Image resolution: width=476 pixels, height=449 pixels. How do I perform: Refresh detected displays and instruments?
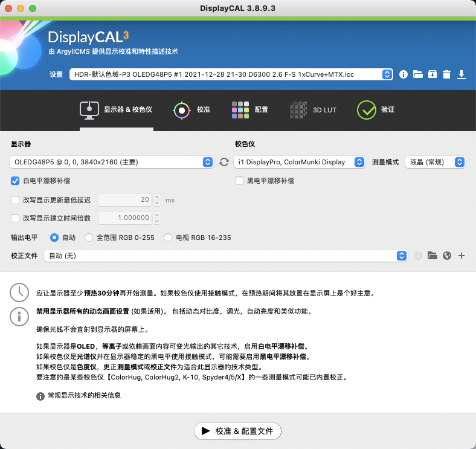coord(224,162)
